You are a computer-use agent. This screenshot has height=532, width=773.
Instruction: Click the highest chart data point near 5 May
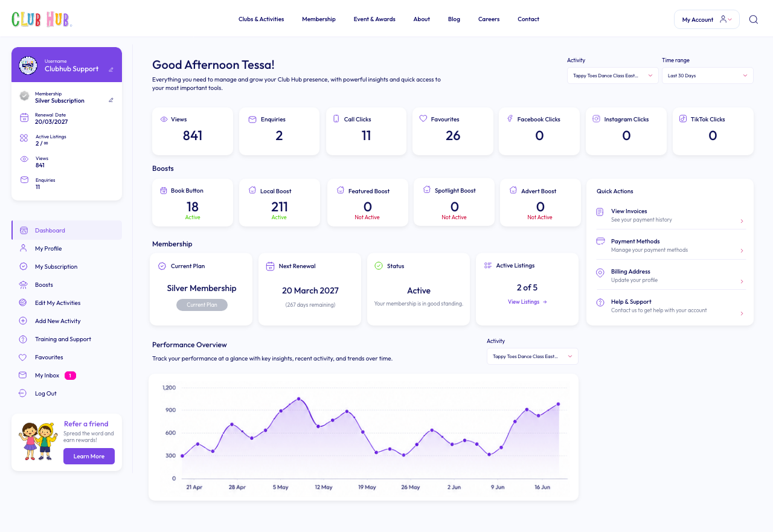pos(298,399)
